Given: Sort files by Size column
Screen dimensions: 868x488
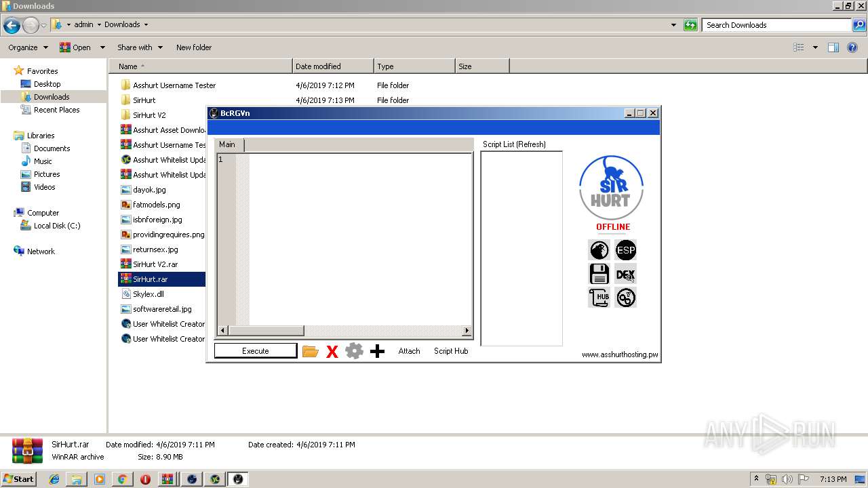Looking at the screenshot, I should (482, 66).
